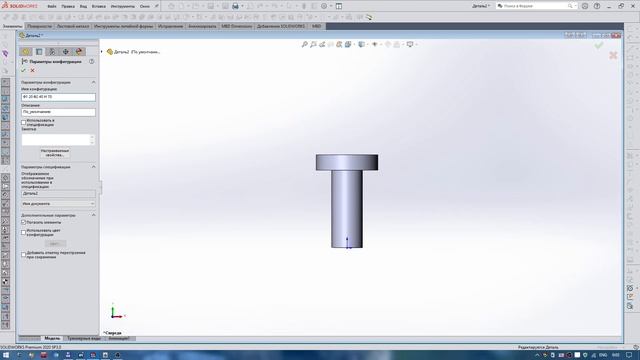Open Display Style dropdown arrow

pyautogui.click(x=367, y=44)
